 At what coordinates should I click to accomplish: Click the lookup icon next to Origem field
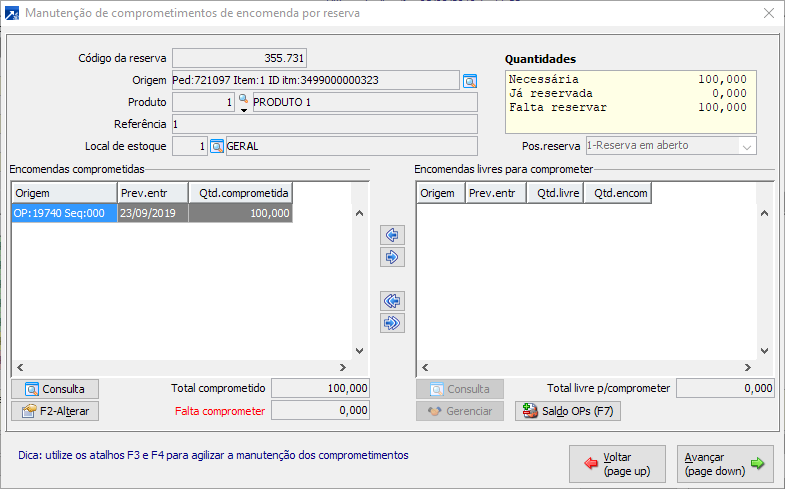[469, 81]
